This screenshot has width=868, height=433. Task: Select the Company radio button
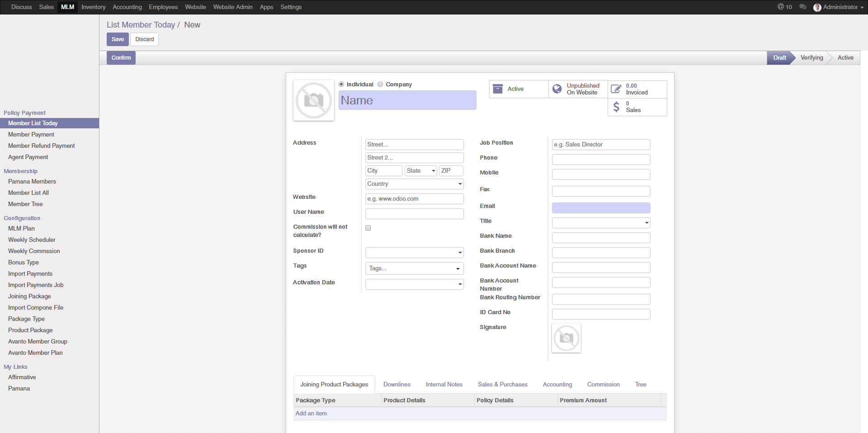tap(380, 85)
